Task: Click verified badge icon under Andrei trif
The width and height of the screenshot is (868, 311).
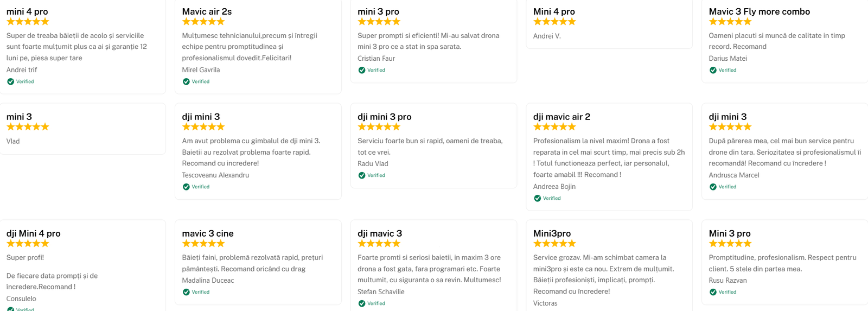Action: tap(10, 82)
